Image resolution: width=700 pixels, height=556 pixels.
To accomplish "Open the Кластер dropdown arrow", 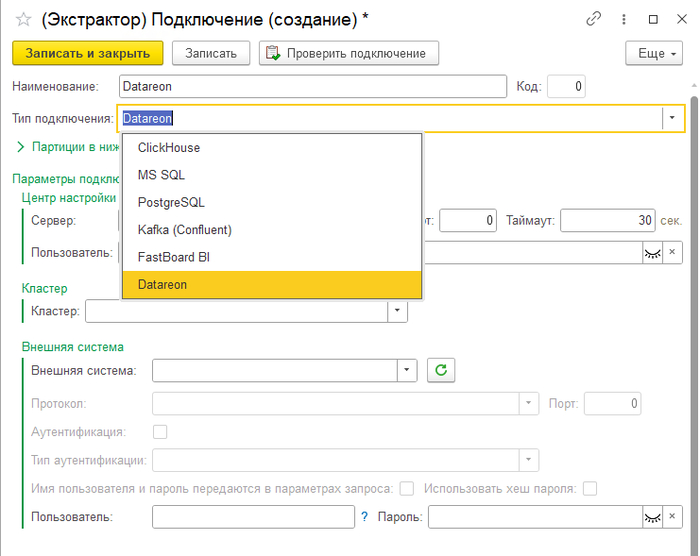I will tap(398, 312).
